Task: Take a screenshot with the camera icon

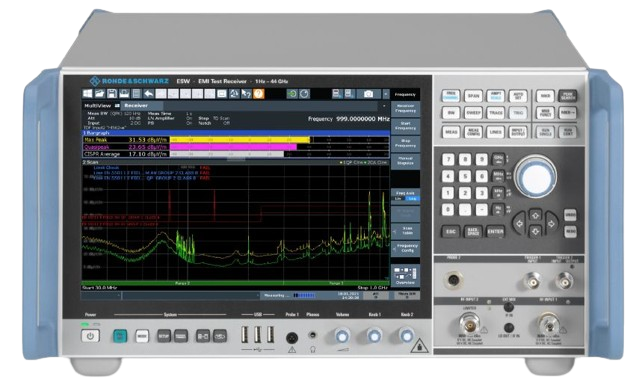Action: coord(368,94)
